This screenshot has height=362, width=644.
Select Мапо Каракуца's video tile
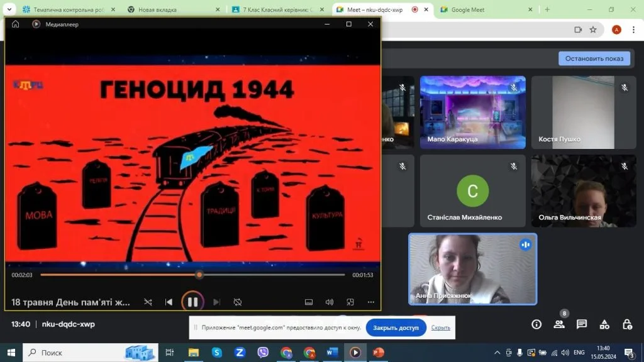click(x=473, y=112)
